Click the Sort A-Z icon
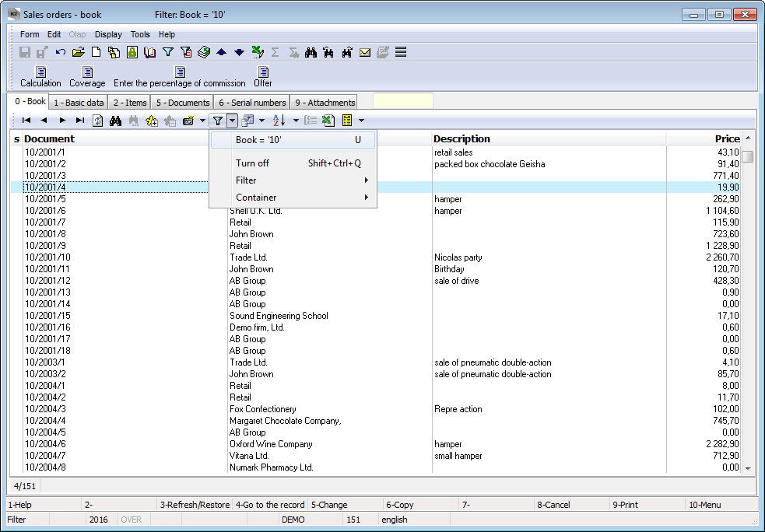This screenshot has width=765, height=532. 279,121
